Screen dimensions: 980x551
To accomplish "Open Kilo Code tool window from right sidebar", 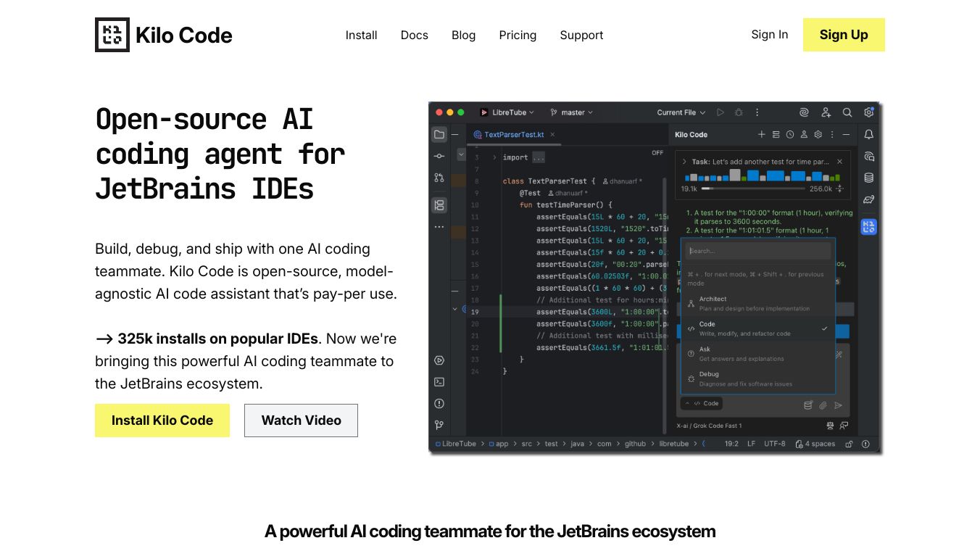I will 868,226.
